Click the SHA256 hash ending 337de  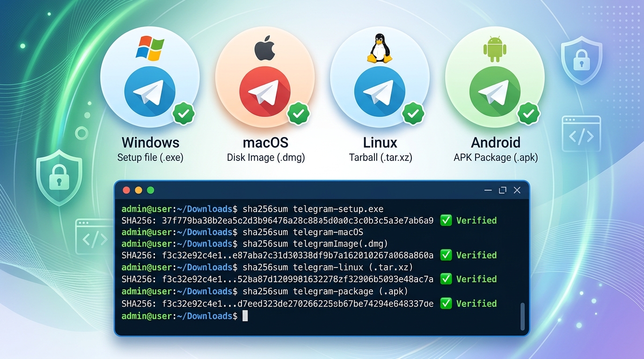[298, 303]
